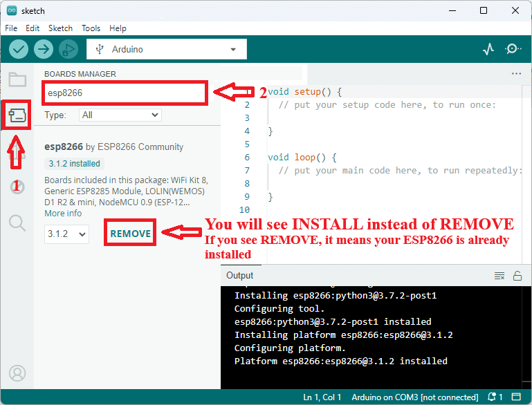Click the 'BOARDS MANAGER' panel heading
This screenshot has height=405, width=532.
[x=80, y=74]
